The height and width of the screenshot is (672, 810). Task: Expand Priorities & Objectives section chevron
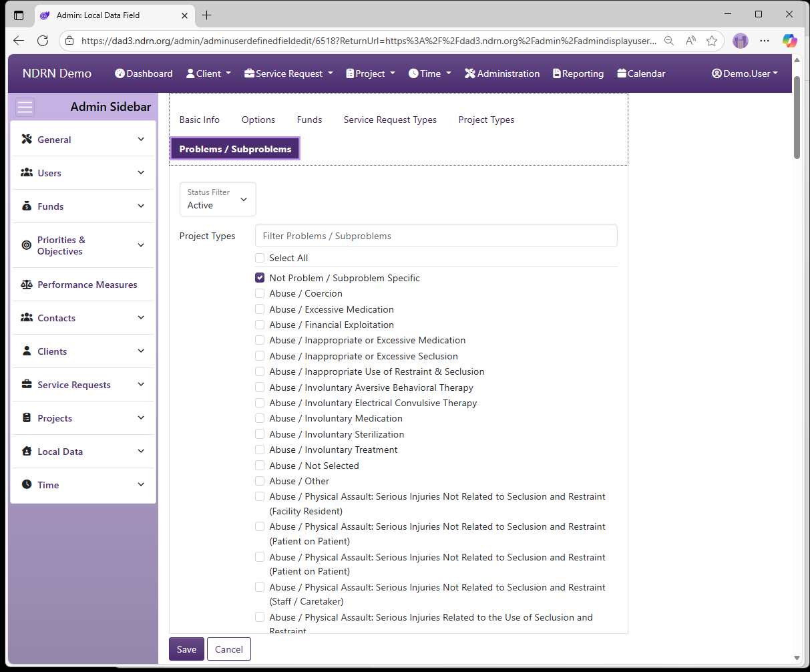(141, 245)
